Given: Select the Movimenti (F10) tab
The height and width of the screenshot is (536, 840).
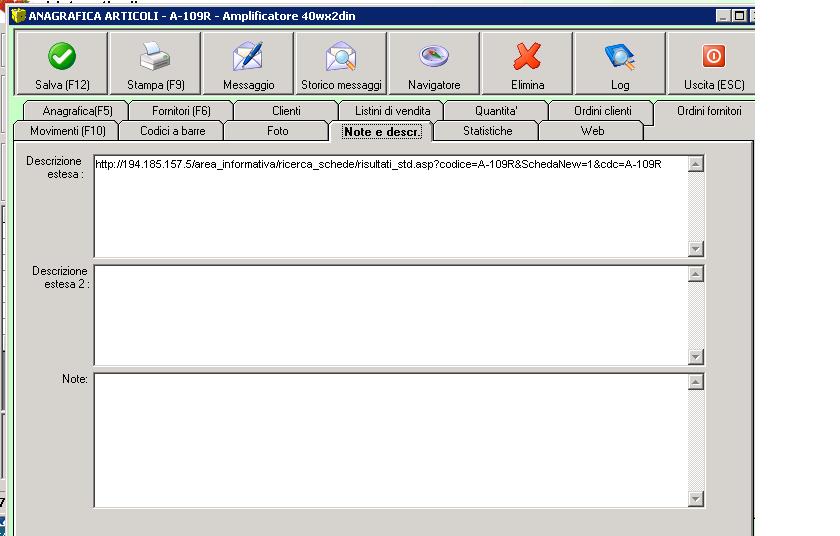Looking at the screenshot, I should (67, 131).
